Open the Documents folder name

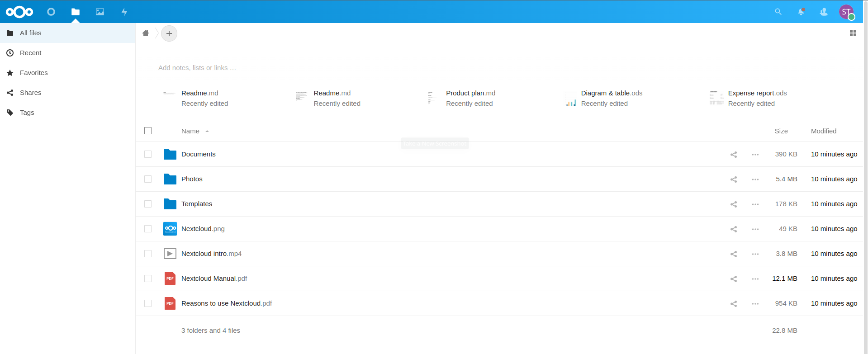(x=199, y=154)
